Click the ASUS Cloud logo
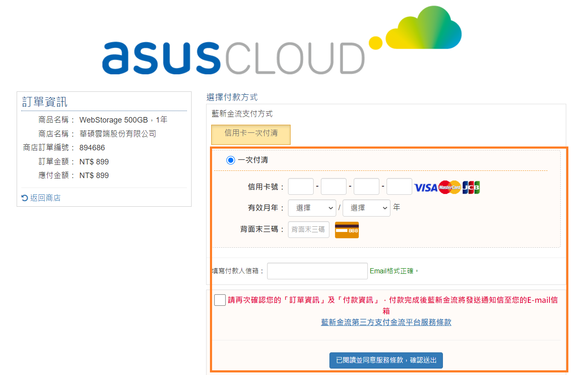The image size is (588, 375). (x=282, y=41)
